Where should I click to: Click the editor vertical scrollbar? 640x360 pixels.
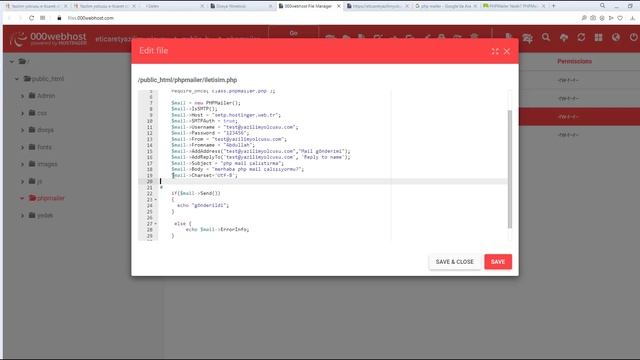(x=510, y=169)
